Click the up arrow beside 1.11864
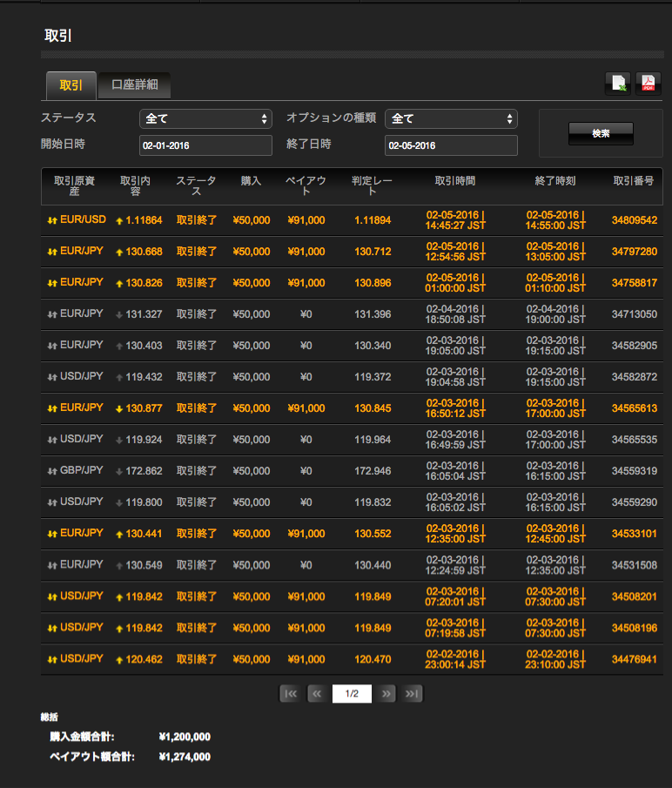Viewport: 672px width, 788px height. 119,220
